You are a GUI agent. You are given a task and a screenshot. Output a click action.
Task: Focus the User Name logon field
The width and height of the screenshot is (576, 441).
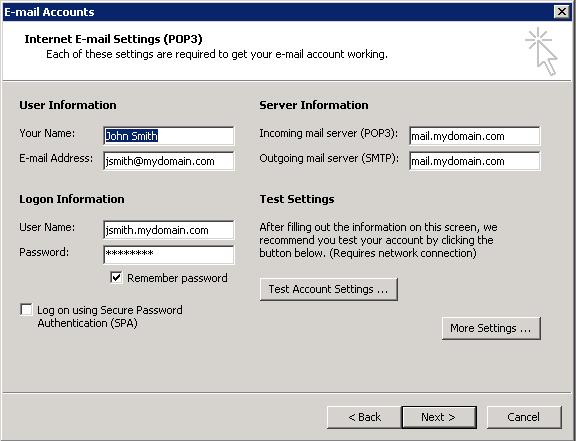(x=169, y=230)
